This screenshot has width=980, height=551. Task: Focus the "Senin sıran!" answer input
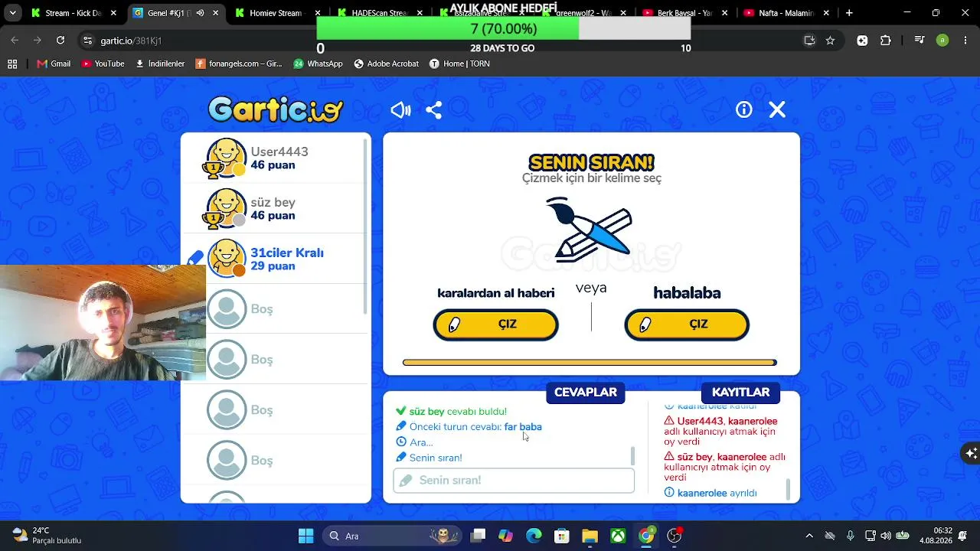pos(514,481)
